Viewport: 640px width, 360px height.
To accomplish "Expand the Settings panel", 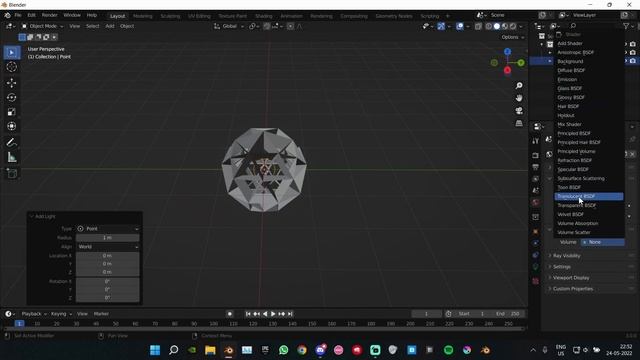I will (562, 267).
